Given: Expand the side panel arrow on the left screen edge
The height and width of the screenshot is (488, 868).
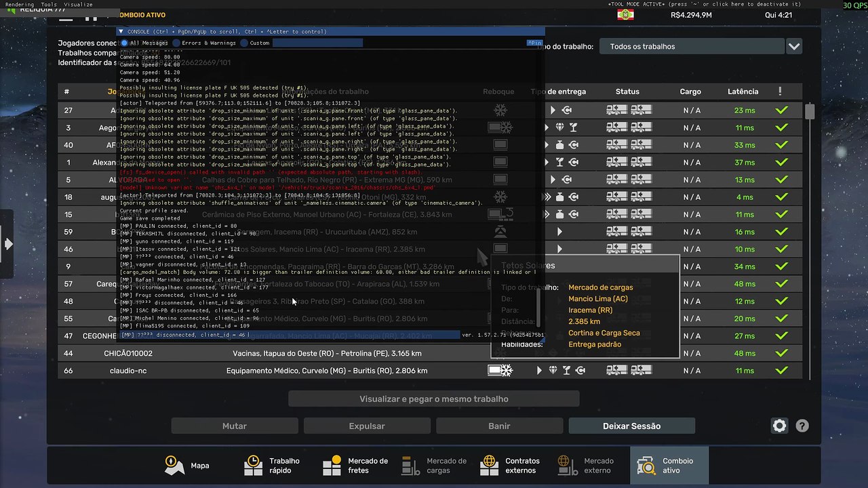Looking at the screenshot, I should (x=8, y=243).
